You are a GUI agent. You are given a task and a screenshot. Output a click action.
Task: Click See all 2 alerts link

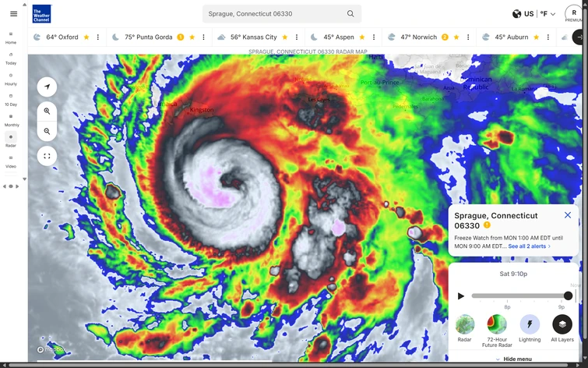529,246
